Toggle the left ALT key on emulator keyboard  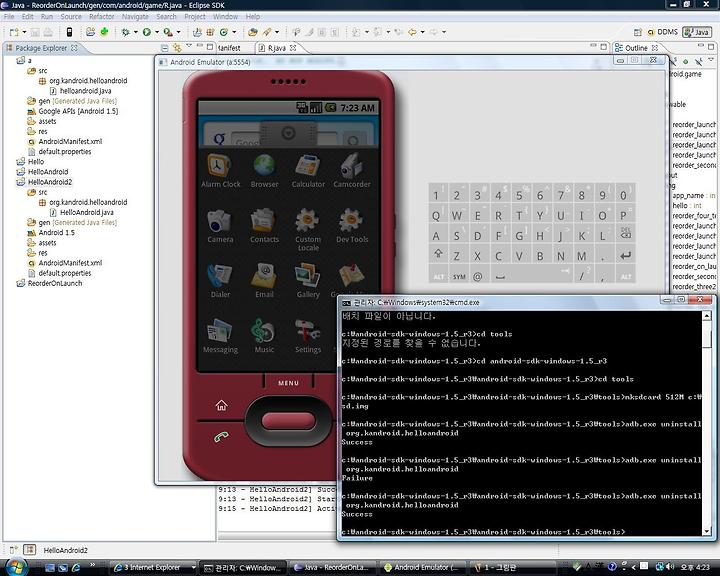tap(439, 276)
